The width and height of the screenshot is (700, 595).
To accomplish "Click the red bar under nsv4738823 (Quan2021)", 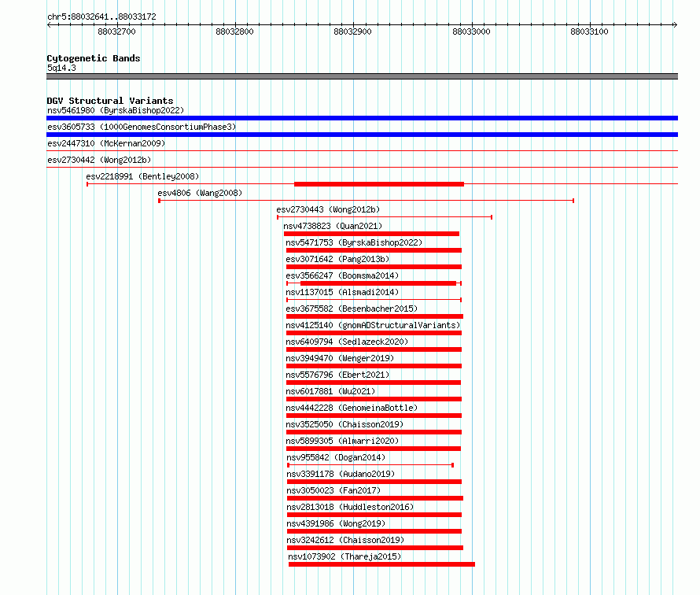I will coord(371,234).
